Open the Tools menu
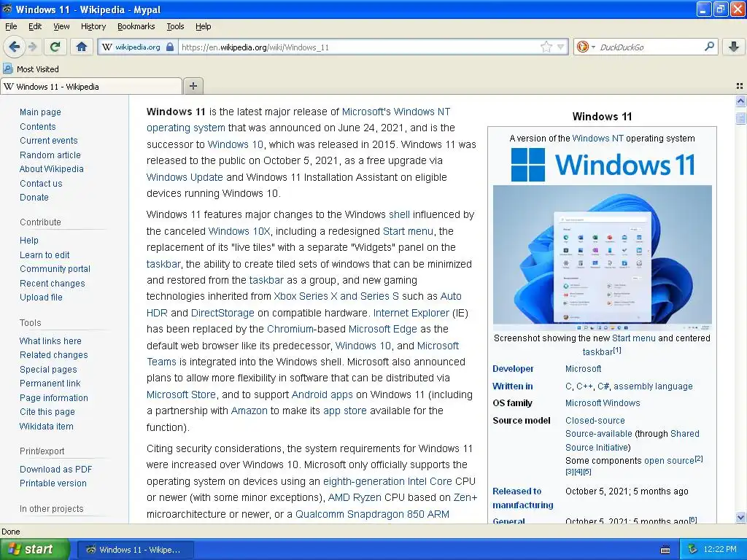This screenshot has width=747, height=560. pos(175,26)
